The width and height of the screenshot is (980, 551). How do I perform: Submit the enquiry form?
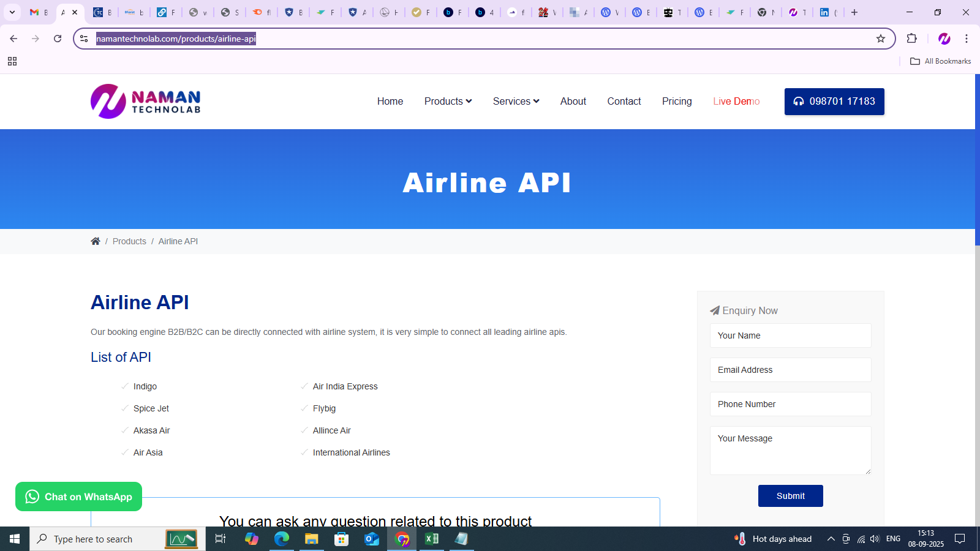[x=790, y=496]
